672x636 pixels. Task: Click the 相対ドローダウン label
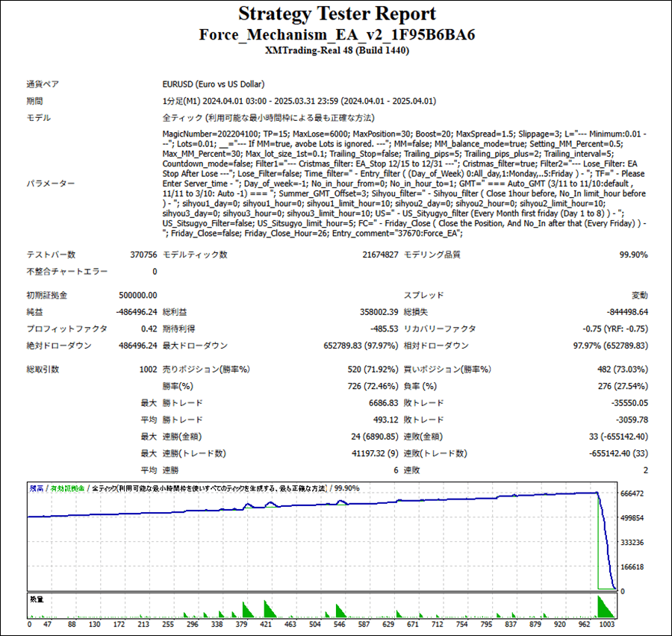point(436,346)
